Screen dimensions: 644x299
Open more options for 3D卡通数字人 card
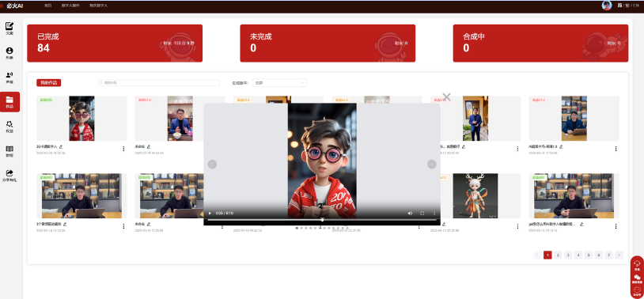click(123, 149)
